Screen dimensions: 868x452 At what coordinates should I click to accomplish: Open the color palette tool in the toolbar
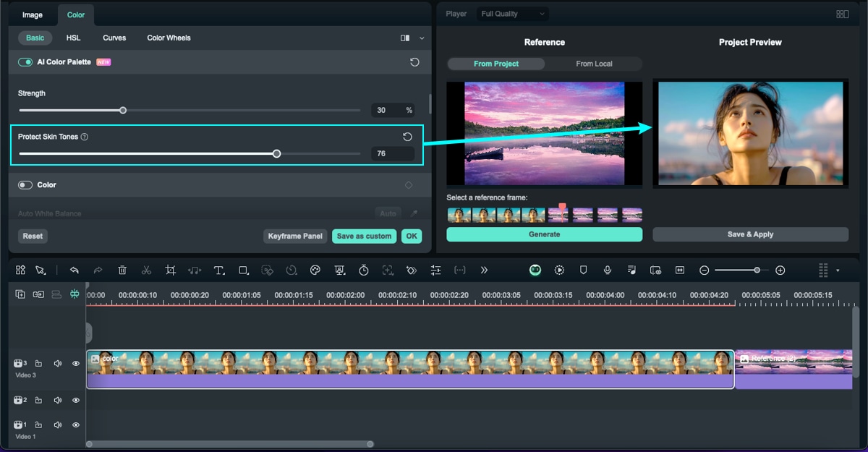point(315,270)
